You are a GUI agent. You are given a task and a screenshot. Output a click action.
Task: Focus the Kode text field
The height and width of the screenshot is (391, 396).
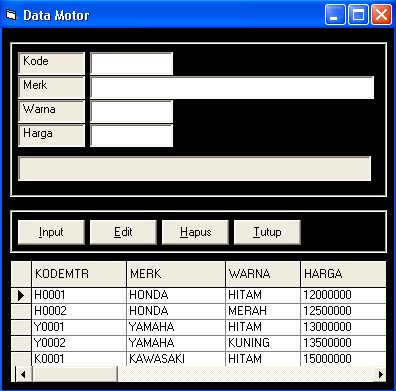click(x=132, y=63)
